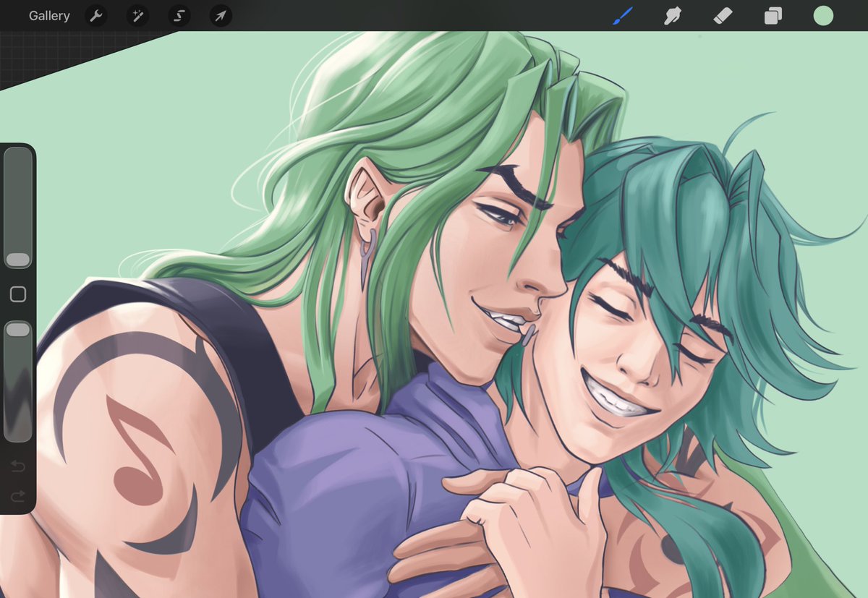This screenshot has width=868, height=598.
Task: Activate the Selection S-ribbon tool
Action: click(x=179, y=16)
